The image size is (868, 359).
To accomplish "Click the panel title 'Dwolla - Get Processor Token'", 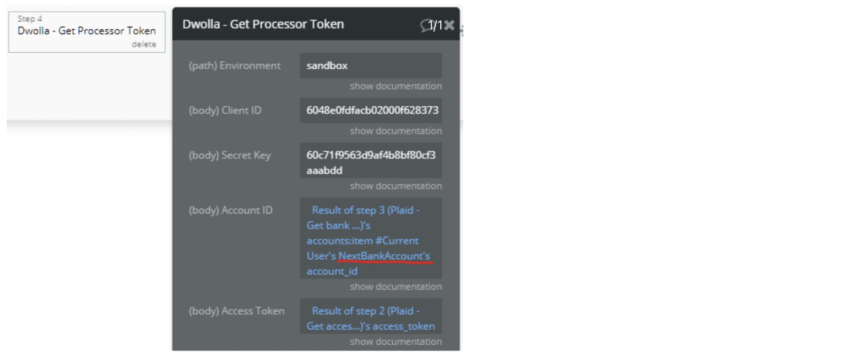I will tap(263, 24).
